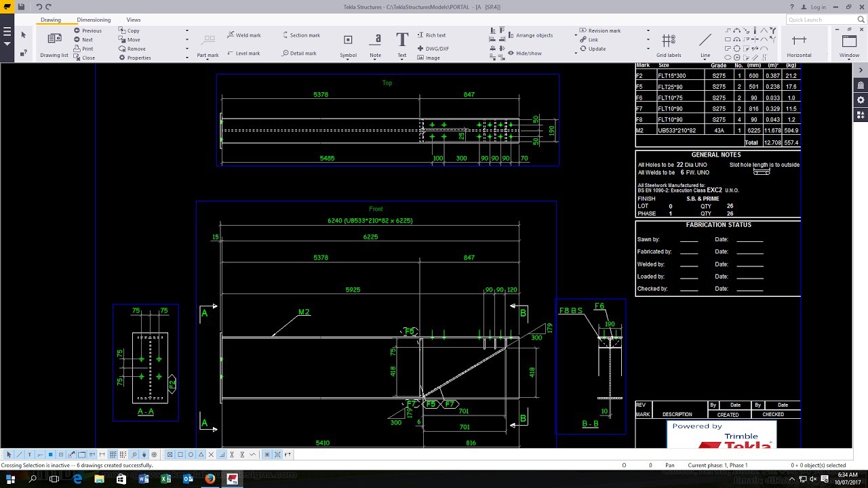Open the Tekla file menu hamburger
Viewport: 868px width, 488px height.
(7, 32)
